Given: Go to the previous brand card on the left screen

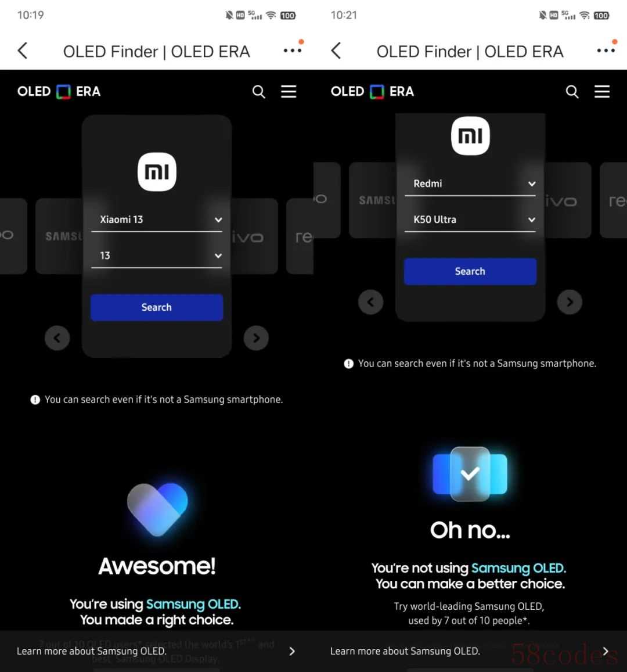Looking at the screenshot, I should (57, 338).
